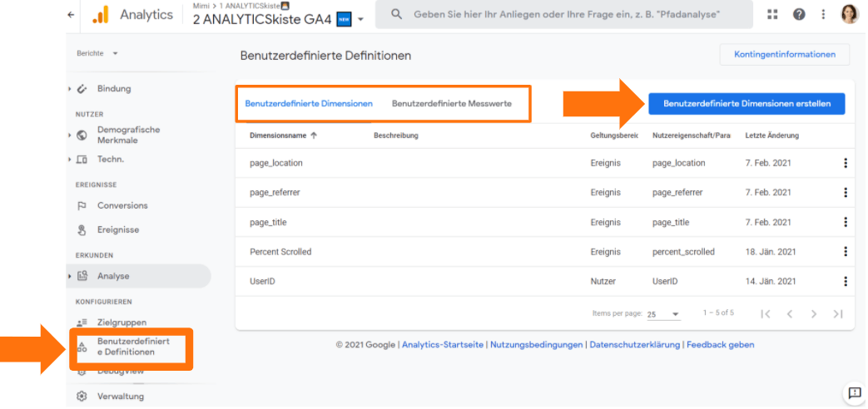This screenshot has width=868, height=409.
Task: Select Benutzerdefinierte Dimensionen tab
Action: pos(309,104)
